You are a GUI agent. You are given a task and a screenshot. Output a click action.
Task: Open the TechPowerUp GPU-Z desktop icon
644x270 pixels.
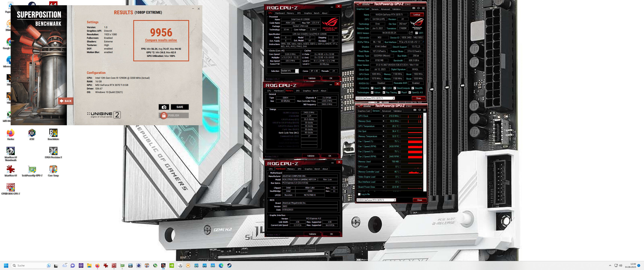[x=32, y=171]
